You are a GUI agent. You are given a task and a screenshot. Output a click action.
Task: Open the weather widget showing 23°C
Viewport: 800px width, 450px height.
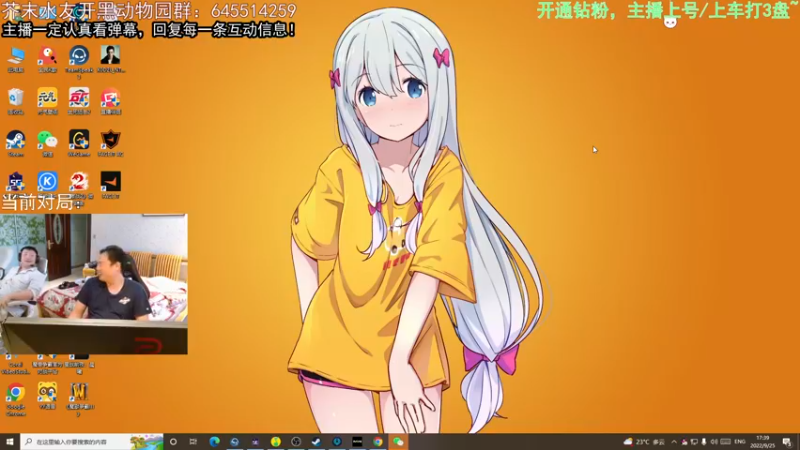pos(644,442)
